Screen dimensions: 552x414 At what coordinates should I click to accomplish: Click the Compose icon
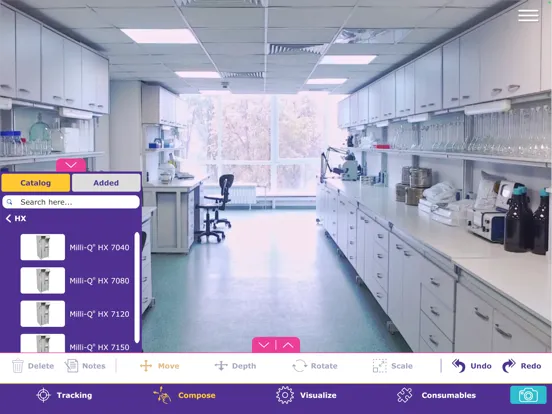(162, 395)
